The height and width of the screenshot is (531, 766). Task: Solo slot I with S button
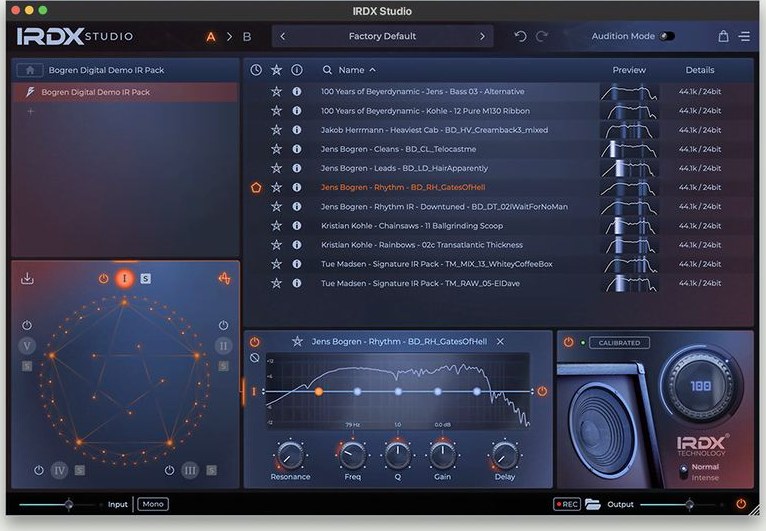[x=146, y=278]
